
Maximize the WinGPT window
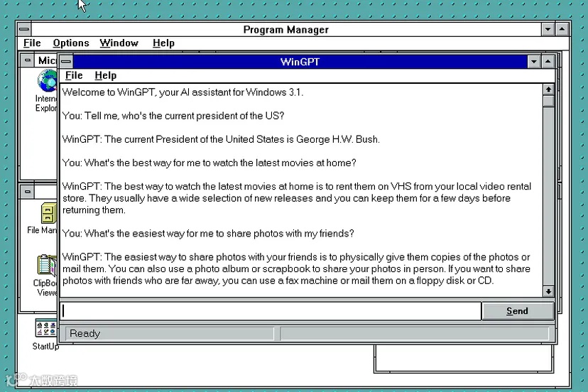[548, 62]
